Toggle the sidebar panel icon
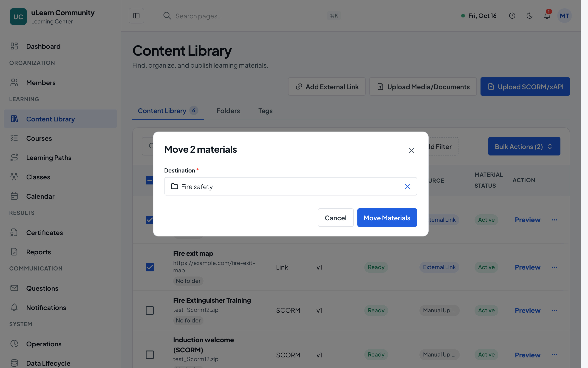The image size is (588, 368). (136, 16)
